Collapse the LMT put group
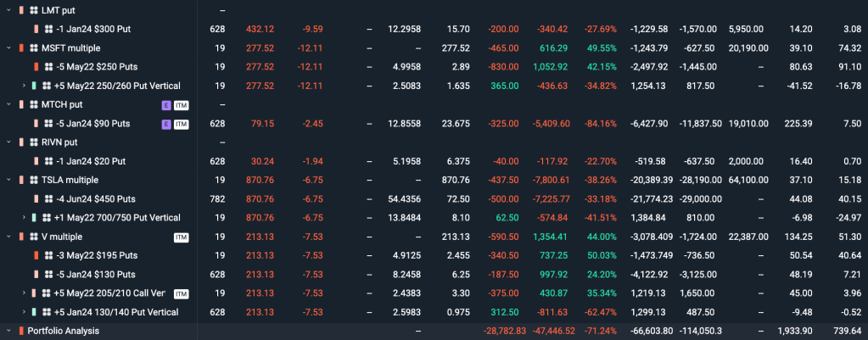 [8, 9]
